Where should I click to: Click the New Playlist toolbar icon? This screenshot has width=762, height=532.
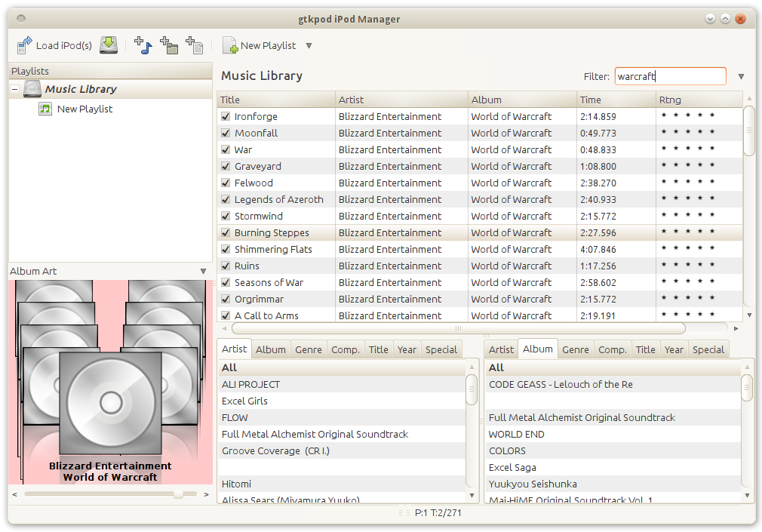230,46
